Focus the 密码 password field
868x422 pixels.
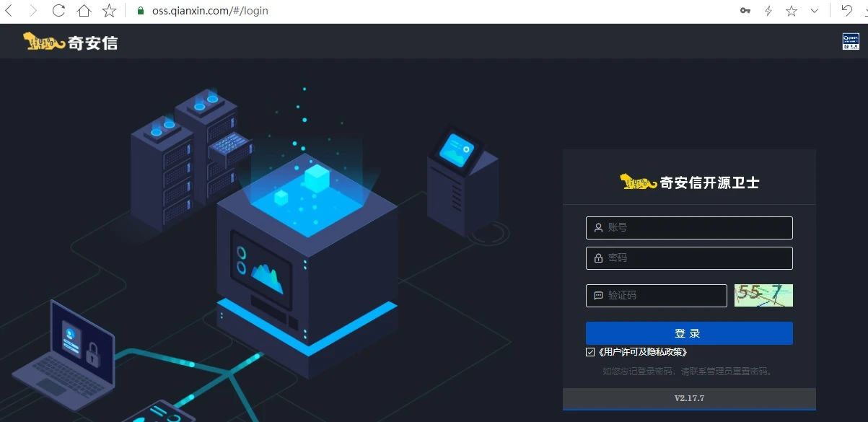pos(689,258)
